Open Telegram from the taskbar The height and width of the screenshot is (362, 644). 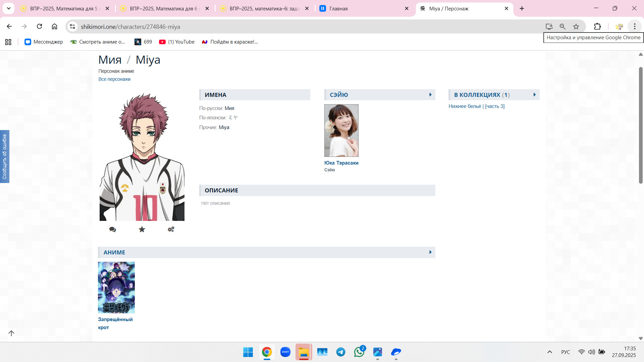coord(341,352)
